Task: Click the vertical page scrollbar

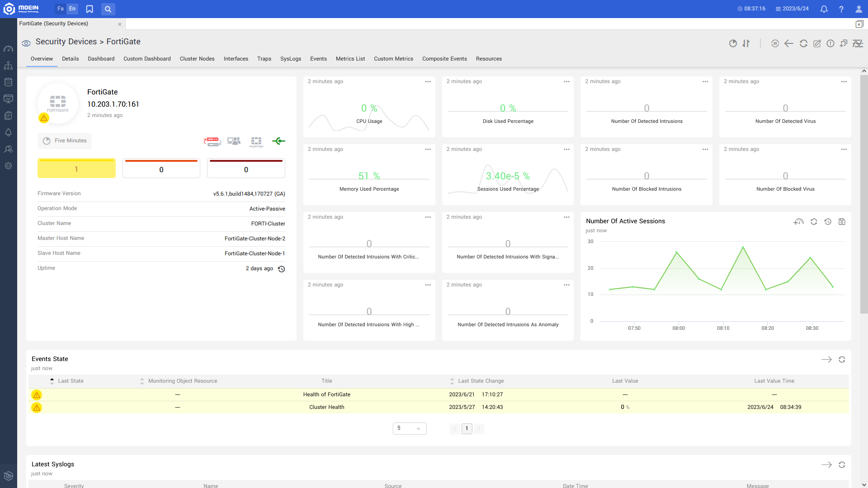Action: pos(864,194)
